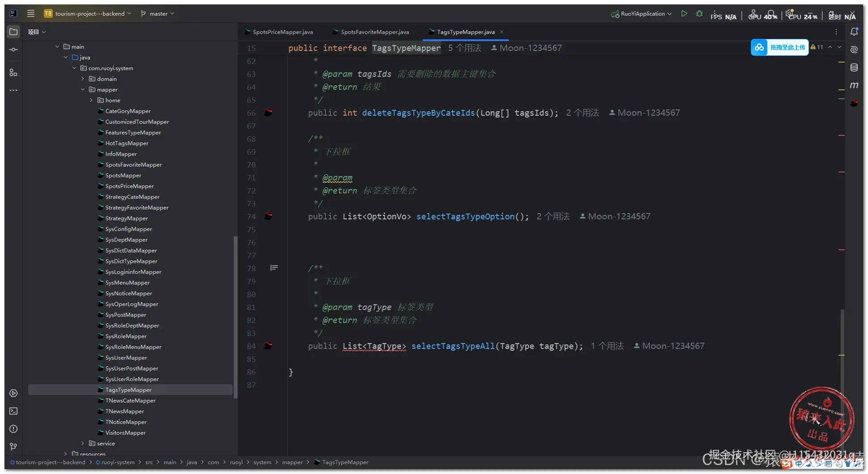The height and width of the screenshot is (474, 868).
Task: Open the master branch dropdown
Action: (157, 13)
